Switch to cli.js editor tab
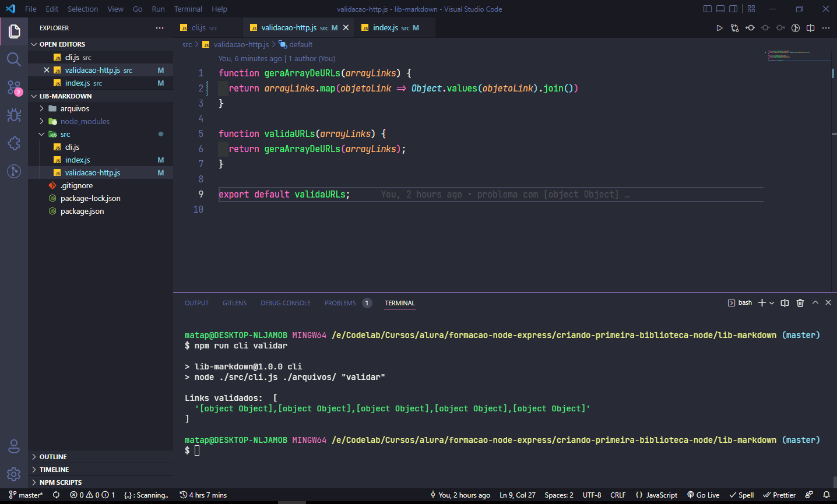The image size is (837, 504). tap(208, 27)
